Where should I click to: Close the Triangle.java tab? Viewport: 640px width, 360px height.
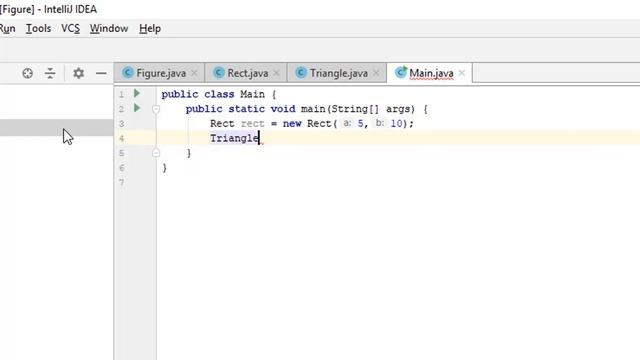point(376,73)
